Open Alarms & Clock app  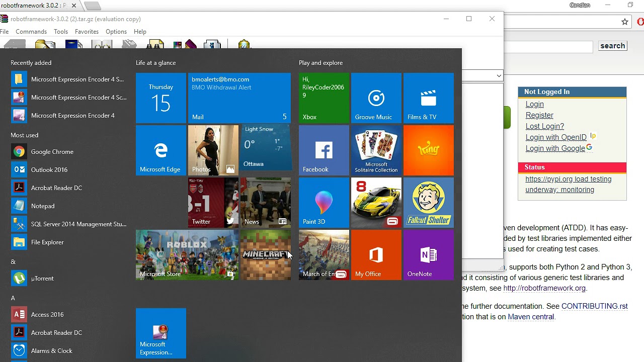pyautogui.click(x=69, y=351)
